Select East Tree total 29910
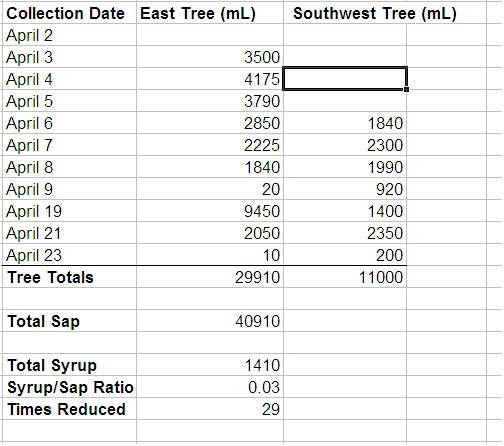Screen dimensions: 504x446 pyautogui.click(x=210, y=277)
